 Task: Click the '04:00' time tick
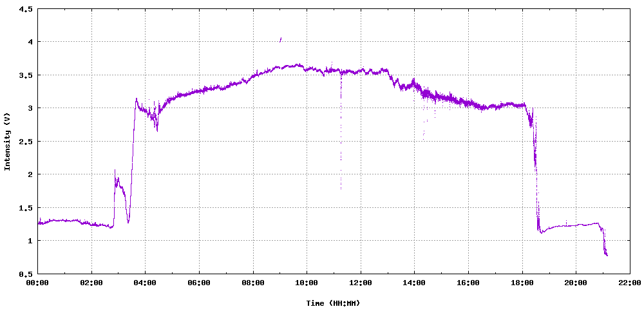146,283
